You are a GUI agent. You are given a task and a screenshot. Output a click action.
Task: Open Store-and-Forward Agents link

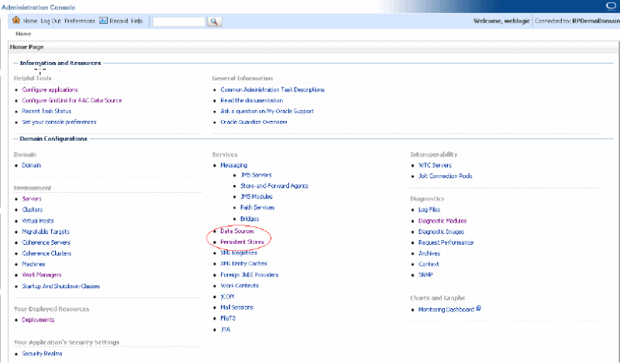click(274, 186)
